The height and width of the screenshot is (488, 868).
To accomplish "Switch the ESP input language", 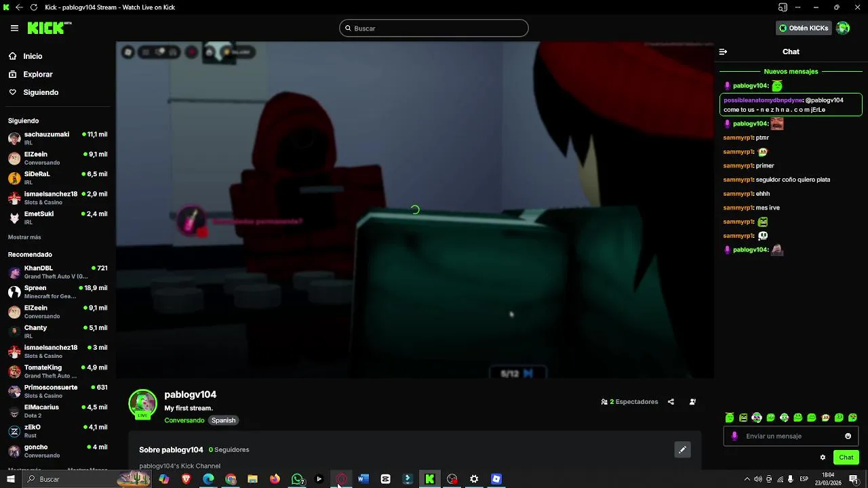I will pos(804,479).
